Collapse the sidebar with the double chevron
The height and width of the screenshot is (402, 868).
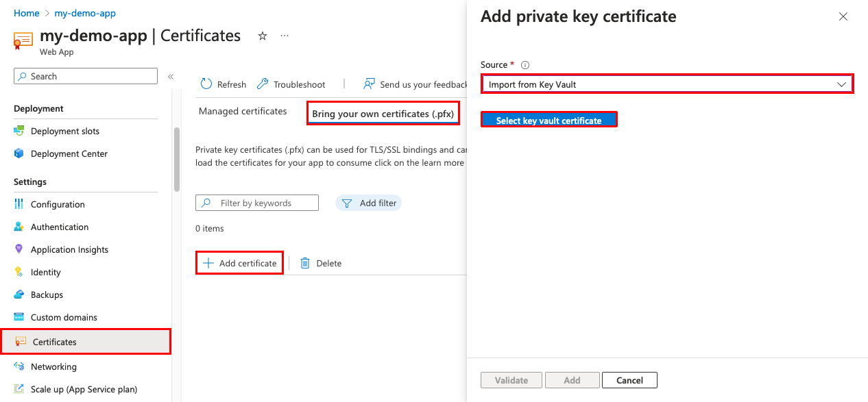(x=171, y=77)
